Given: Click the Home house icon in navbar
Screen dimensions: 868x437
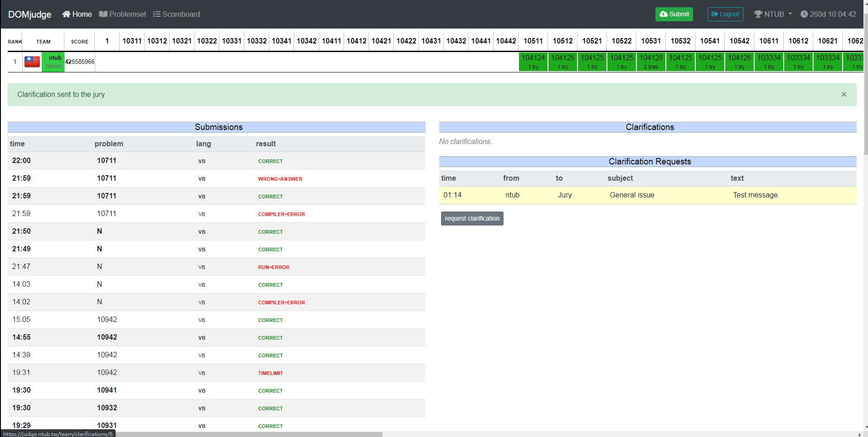Looking at the screenshot, I should coord(66,14).
